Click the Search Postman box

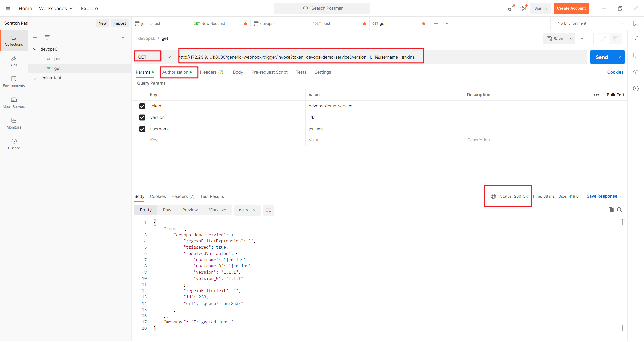click(x=322, y=8)
